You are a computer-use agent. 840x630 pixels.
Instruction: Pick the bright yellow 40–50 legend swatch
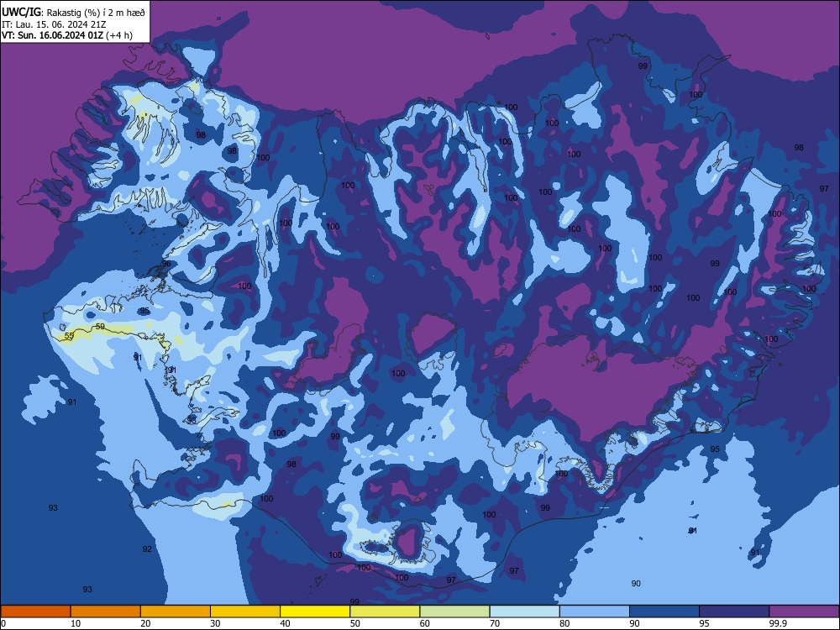point(315,612)
